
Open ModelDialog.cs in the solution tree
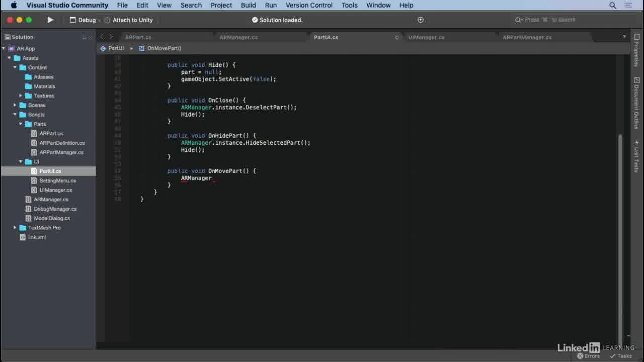coord(52,218)
